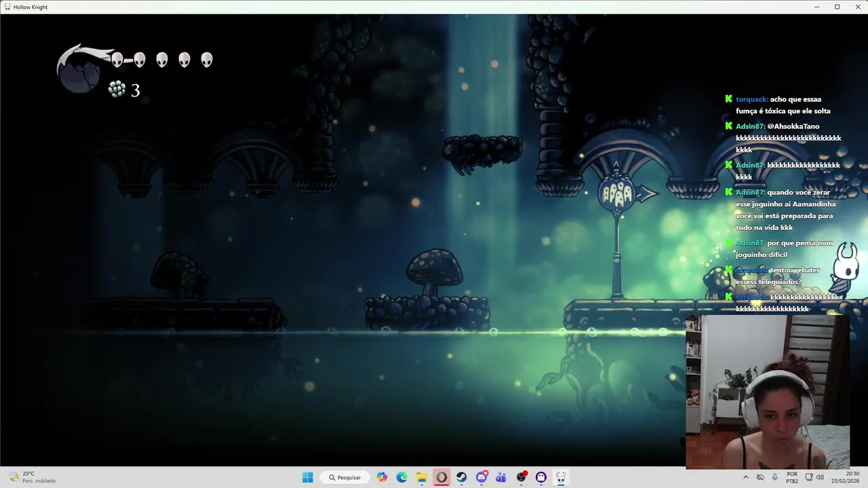Close the Hollow Knight window

tap(857, 7)
